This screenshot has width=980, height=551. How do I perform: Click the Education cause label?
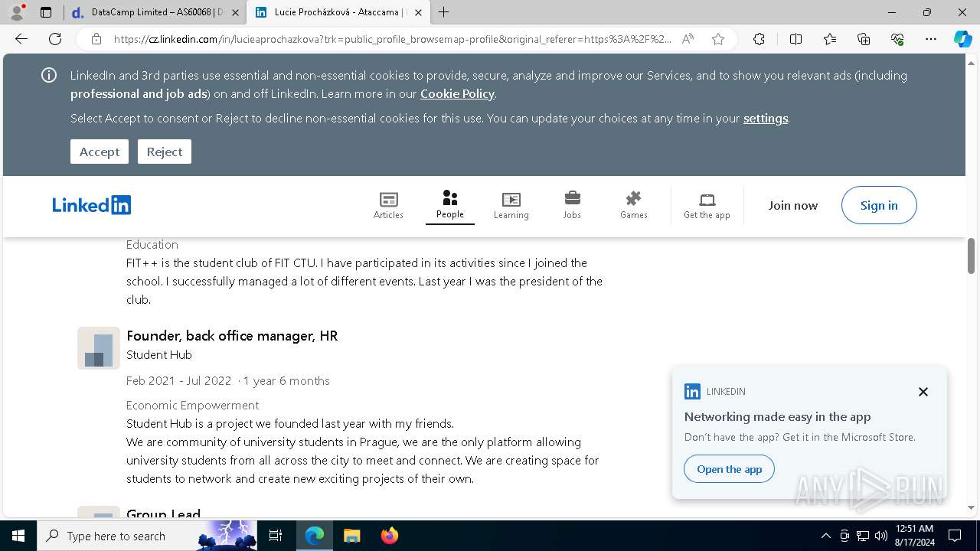point(152,244)
